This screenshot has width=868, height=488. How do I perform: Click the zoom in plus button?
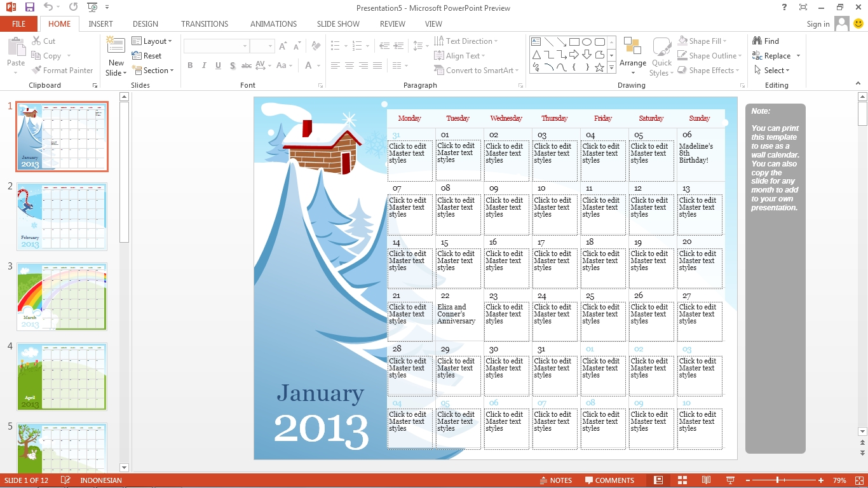[821, 480]
